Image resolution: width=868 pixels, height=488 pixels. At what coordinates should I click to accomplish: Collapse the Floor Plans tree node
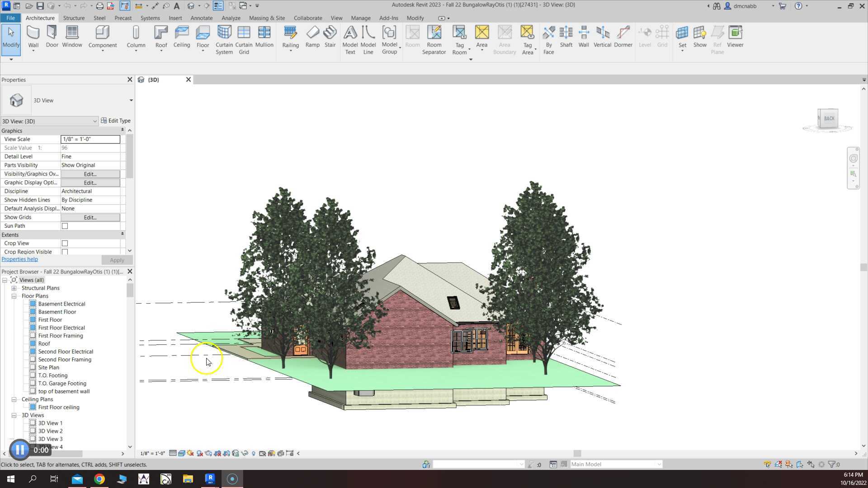(x=14, y=296)
